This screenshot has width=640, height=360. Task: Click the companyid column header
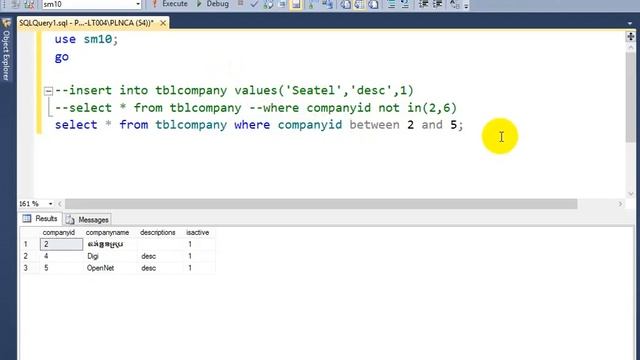(61, 232)
